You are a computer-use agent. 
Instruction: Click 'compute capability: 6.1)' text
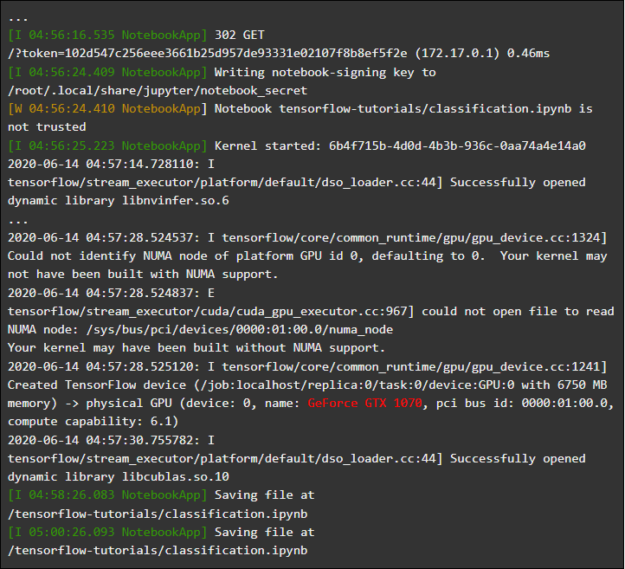(93, 422)
